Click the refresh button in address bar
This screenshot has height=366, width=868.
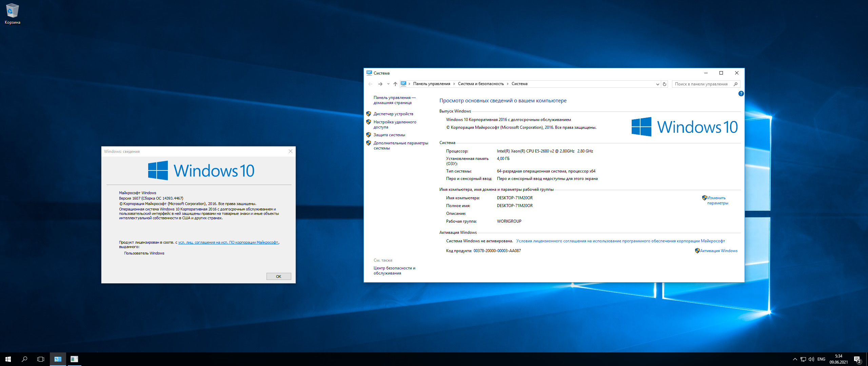click(665, 84)
